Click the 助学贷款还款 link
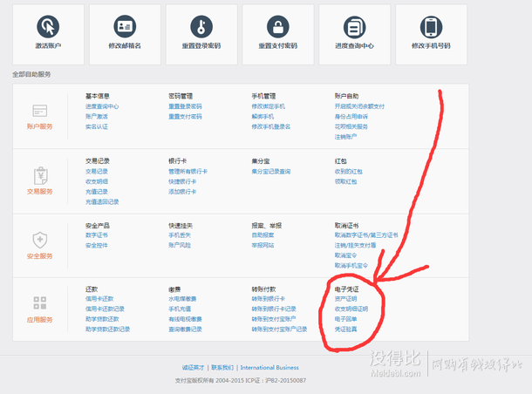 [x=102, y=319]
